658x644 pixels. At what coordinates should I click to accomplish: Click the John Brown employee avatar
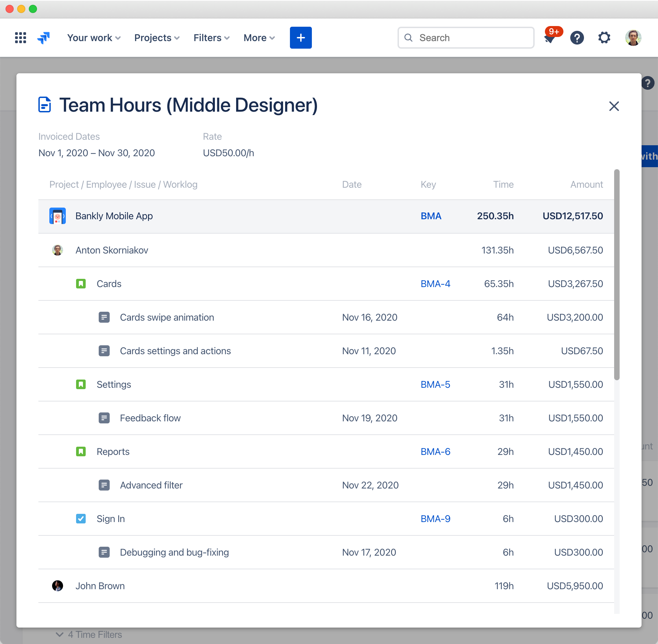click(x=57, y=586)
